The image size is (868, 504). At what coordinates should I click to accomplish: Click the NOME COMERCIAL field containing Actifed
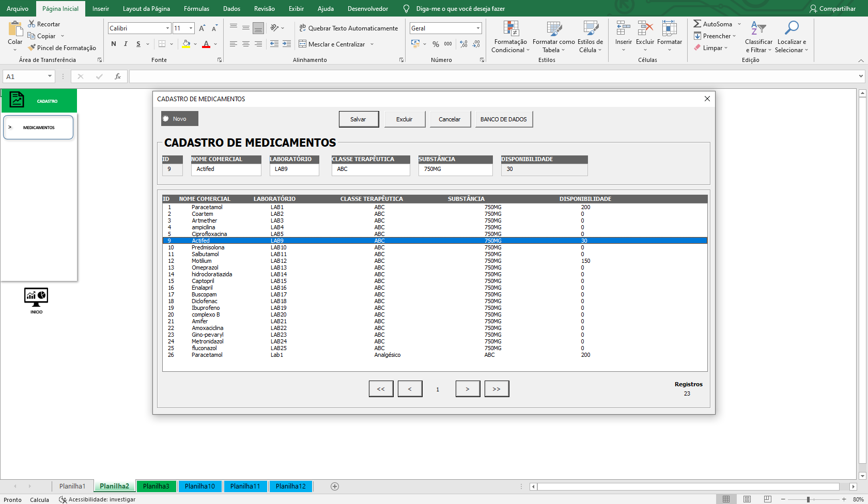[226, 169]
